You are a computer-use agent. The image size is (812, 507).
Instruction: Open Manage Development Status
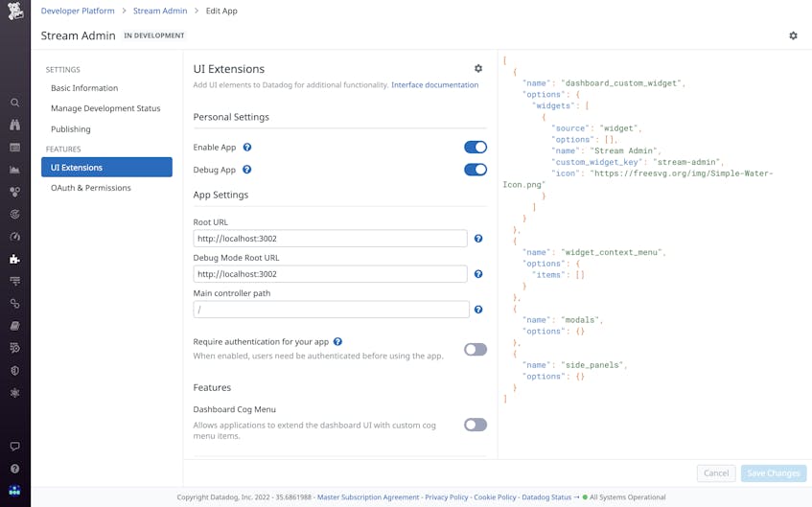coord(105,108)
